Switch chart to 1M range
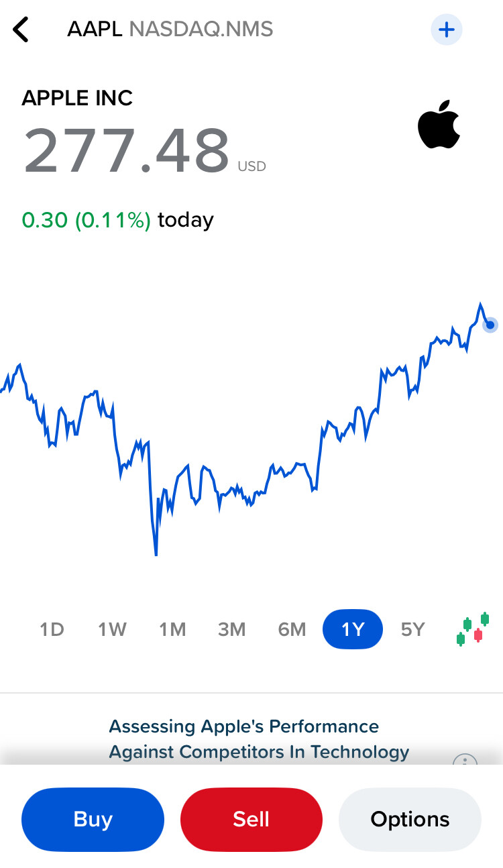This screenshot has height=868, width=503. coord(172,629)
